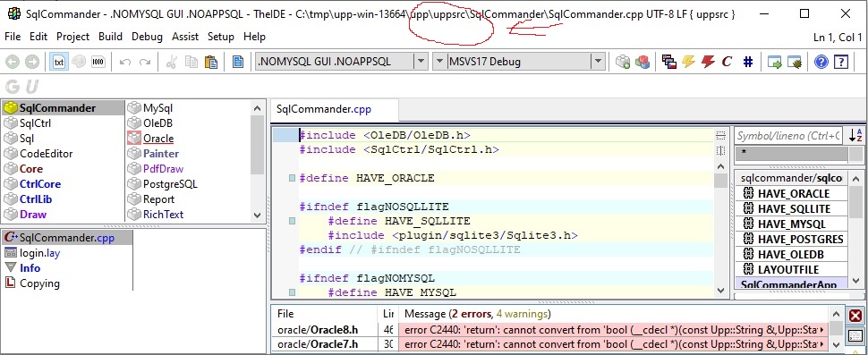Switch to text editor view (txt icon)
This screenshot has width=868, height=355.
[58, 62]
